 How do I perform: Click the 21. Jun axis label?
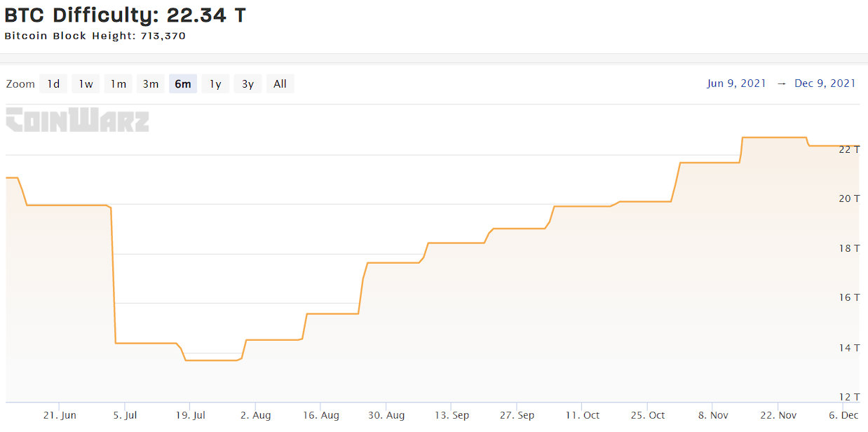tap(62, 414)
